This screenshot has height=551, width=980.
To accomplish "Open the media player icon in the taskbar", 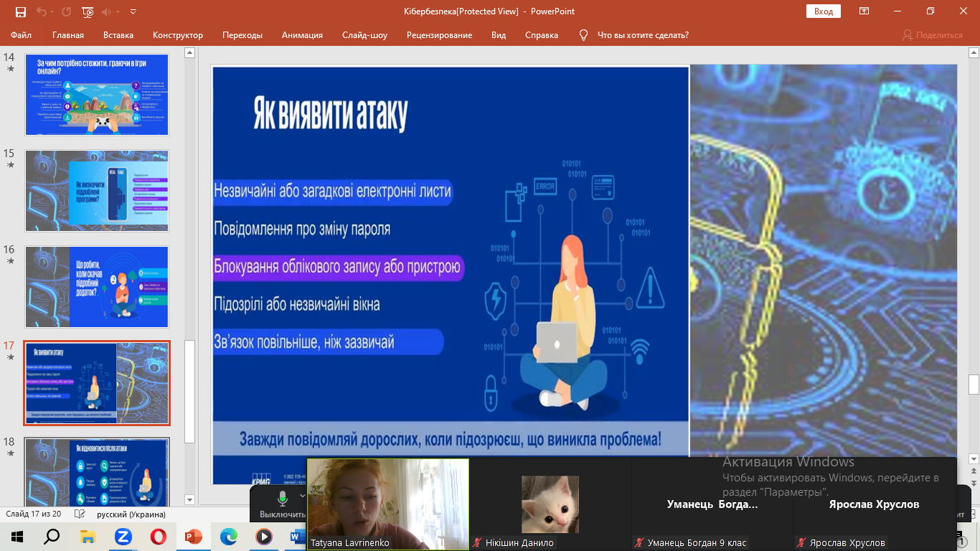I will 263,536.
